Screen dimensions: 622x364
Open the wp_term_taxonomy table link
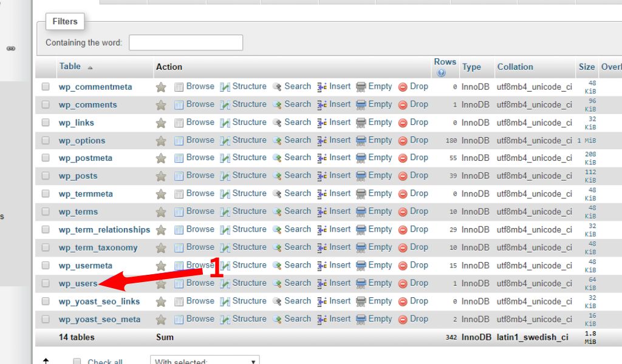(x=98, y=248)
